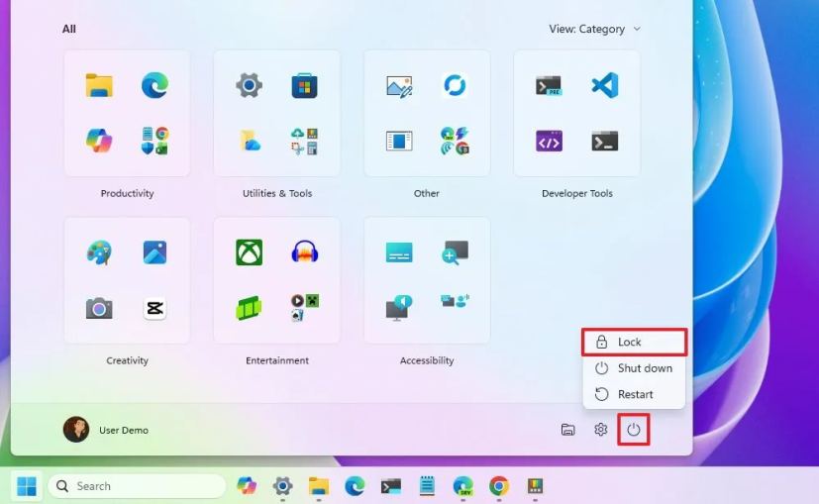819x504 pixels.
Task: Open Edge from the taskbar
Action: click(355, 486)
